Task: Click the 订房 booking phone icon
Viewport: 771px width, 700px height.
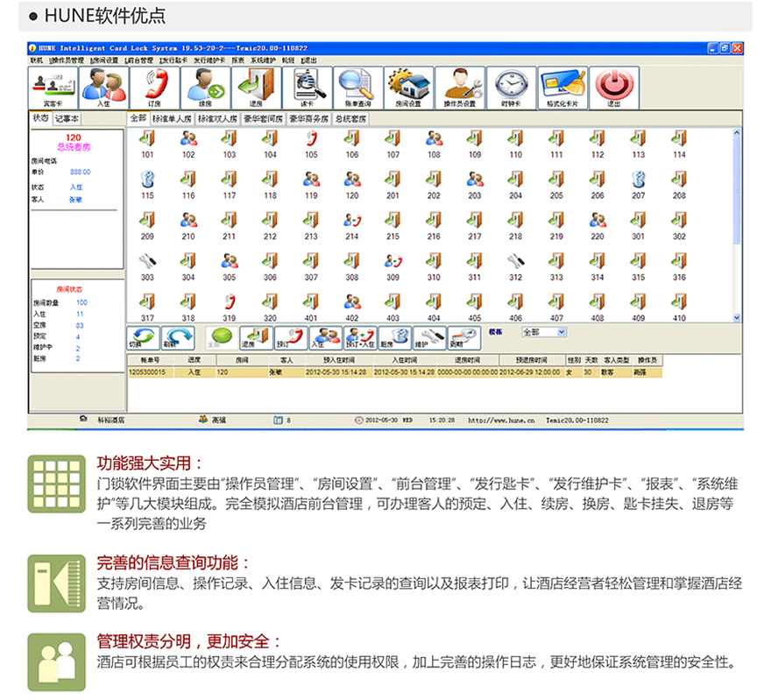Action: click(x=154, y=88)
